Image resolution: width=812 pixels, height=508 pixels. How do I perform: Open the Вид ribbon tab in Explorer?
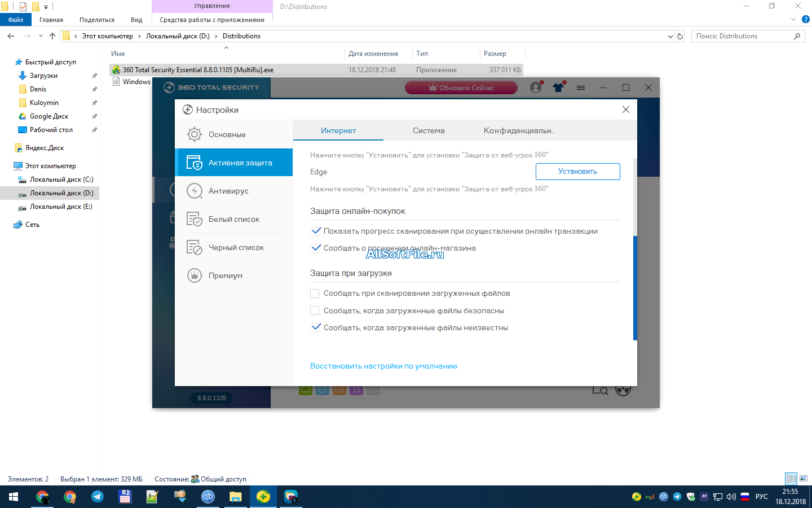click(x=136, y=20)
